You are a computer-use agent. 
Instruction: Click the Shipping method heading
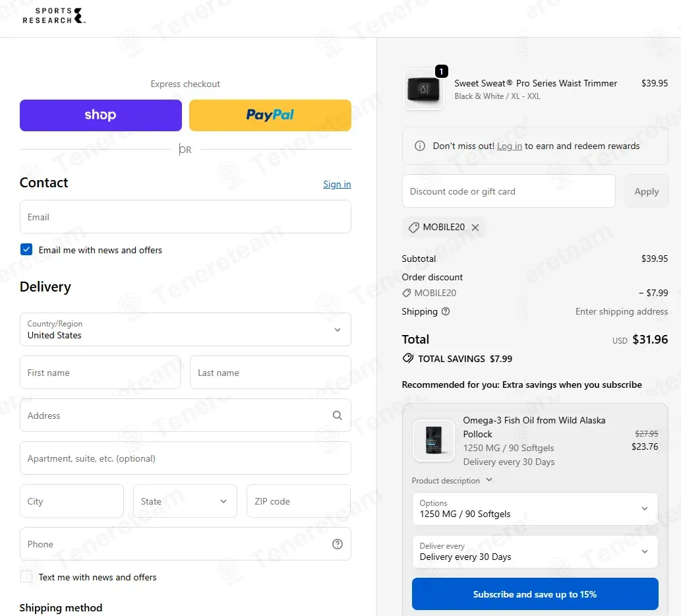[61, 607]
